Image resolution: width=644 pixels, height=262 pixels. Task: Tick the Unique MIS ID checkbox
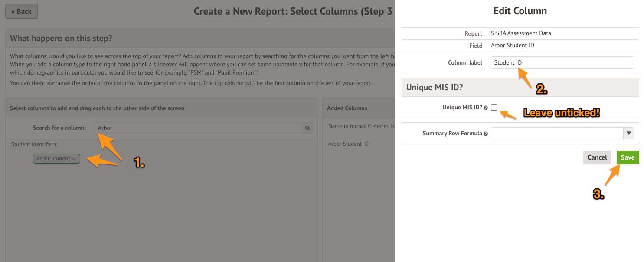click(x=494, y=108)
